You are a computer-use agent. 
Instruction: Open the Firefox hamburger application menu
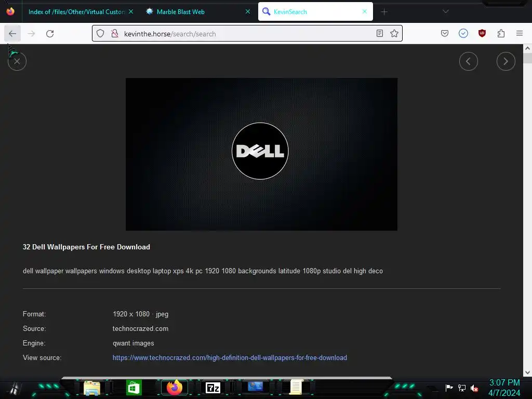520,33
